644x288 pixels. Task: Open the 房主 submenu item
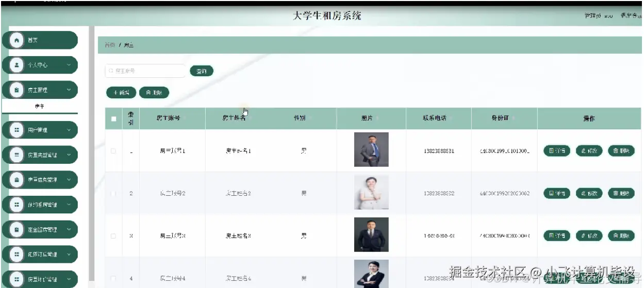[x=39, y=107]
